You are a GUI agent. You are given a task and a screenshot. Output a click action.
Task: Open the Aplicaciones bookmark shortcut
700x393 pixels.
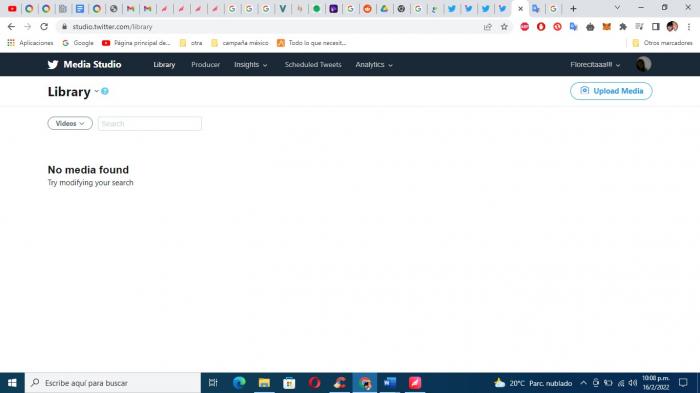30,43
